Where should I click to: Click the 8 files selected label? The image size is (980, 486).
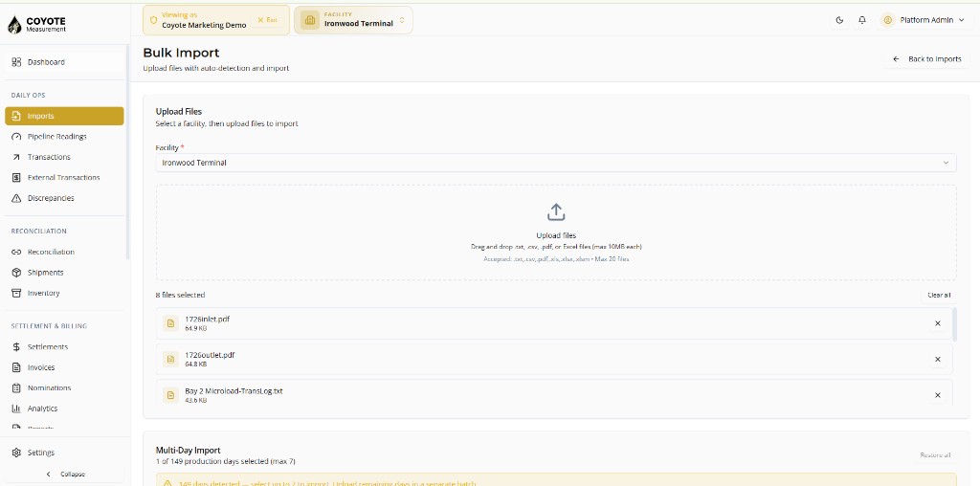tap(180, 295)
